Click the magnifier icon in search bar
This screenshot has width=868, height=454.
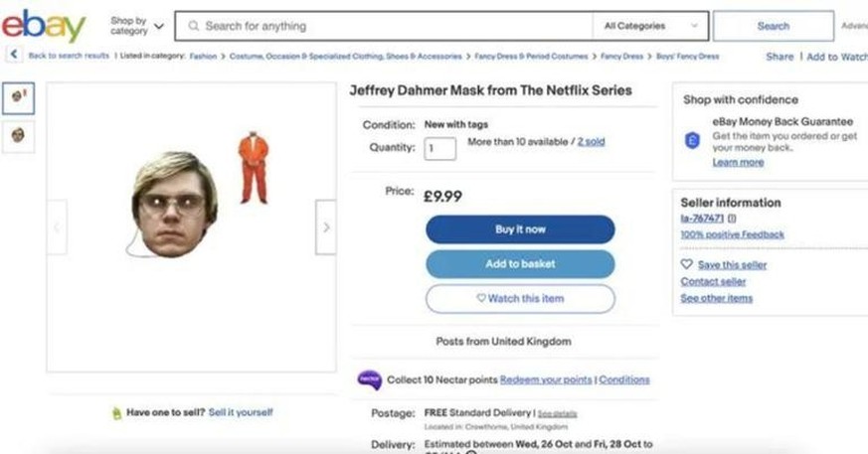pyautogui.click(x=193, y=26)
